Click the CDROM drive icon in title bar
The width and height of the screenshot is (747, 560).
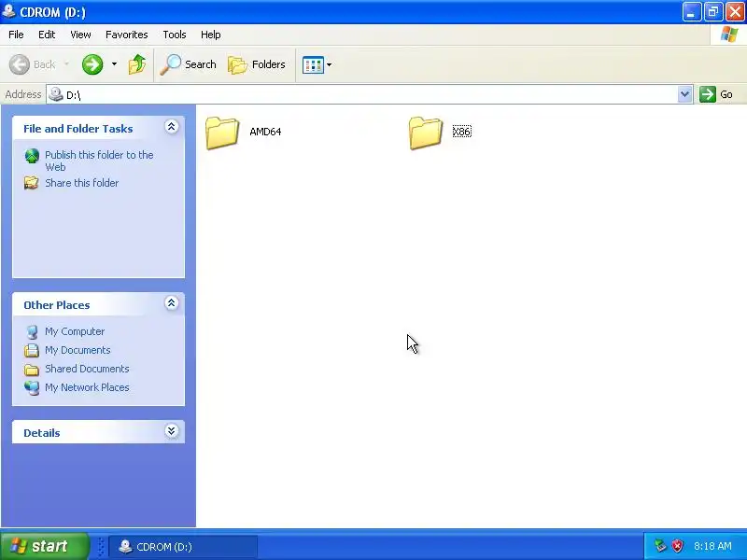click(x=8, y=11)
